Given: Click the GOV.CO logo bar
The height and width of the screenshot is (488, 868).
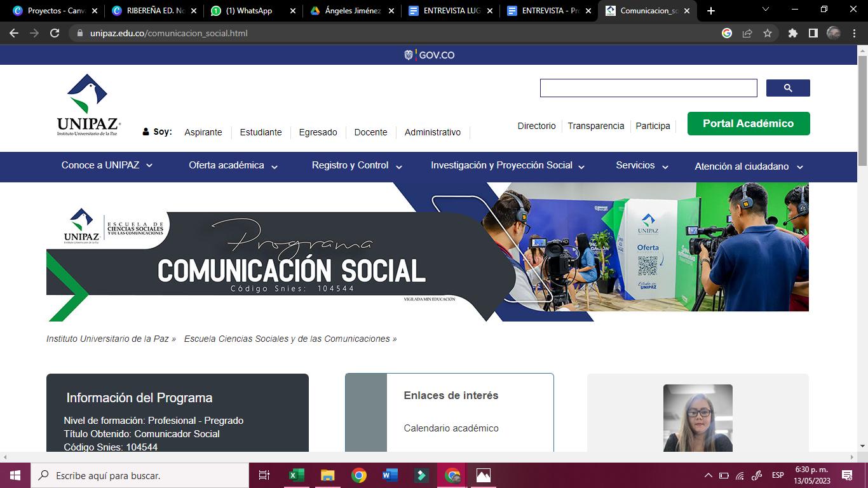Looking at the screenshot, I should coord(430,55).
